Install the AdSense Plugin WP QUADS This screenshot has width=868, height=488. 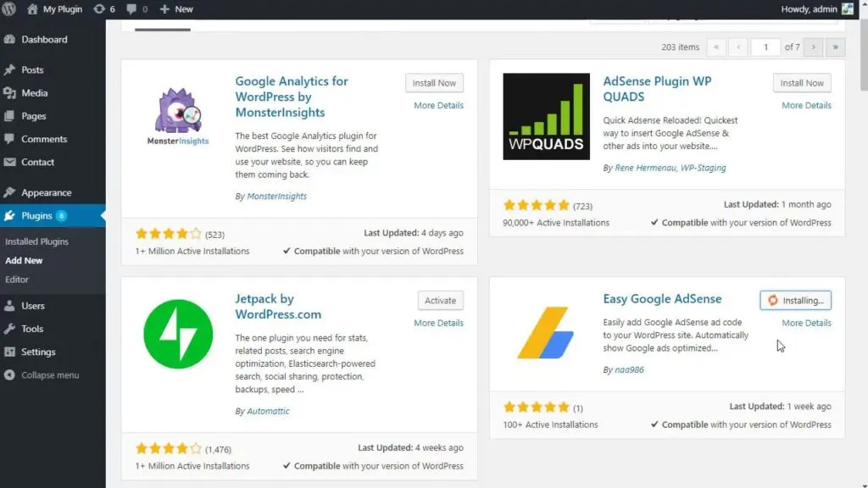tap(801, 82)
